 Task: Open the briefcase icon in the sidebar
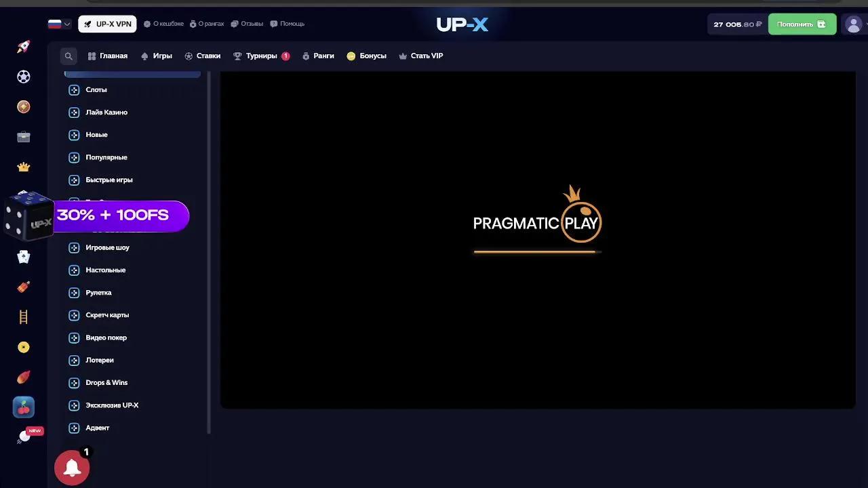24,137
